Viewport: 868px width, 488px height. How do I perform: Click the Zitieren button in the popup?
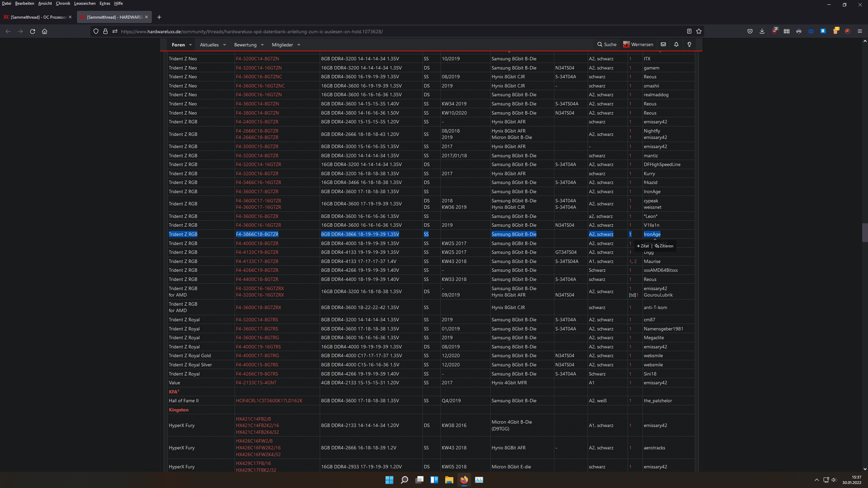(x=664, y=246)
